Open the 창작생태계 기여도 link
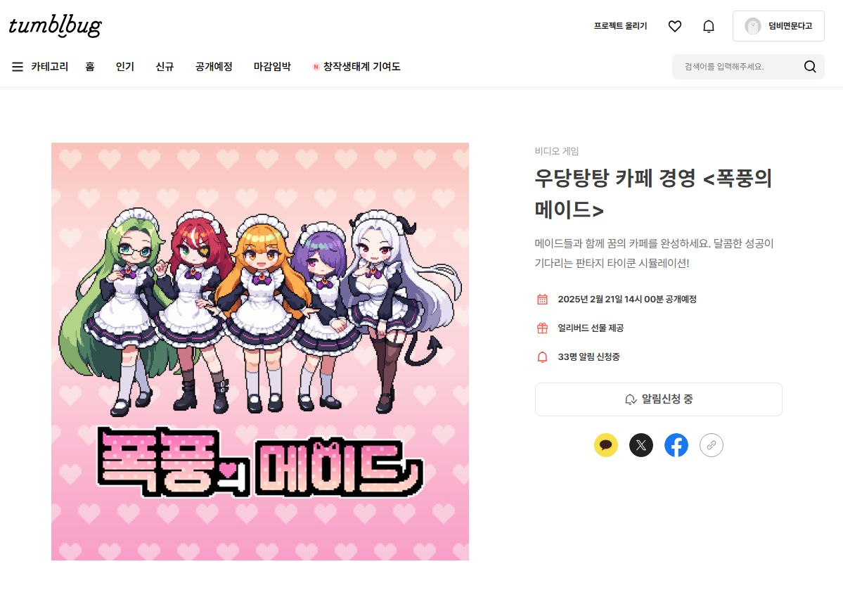 pos(356,67)
